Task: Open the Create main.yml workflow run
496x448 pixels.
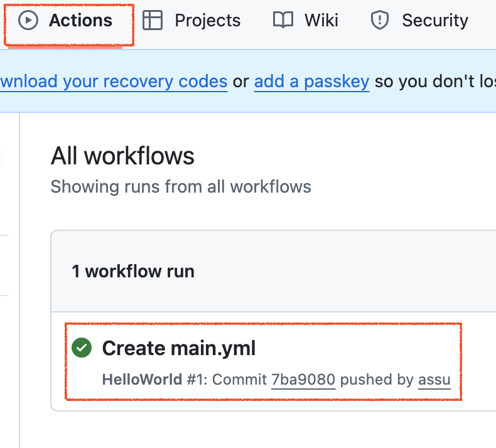Action: [179, 348]
